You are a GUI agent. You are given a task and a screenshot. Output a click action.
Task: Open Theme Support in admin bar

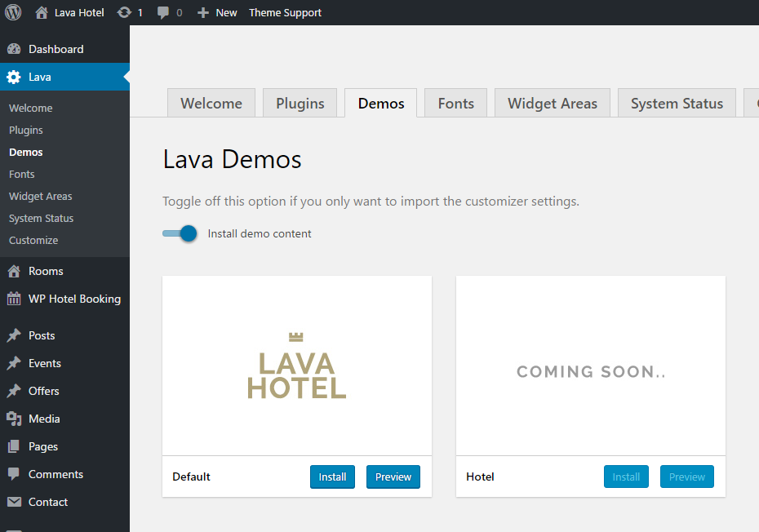coord(285,12)
